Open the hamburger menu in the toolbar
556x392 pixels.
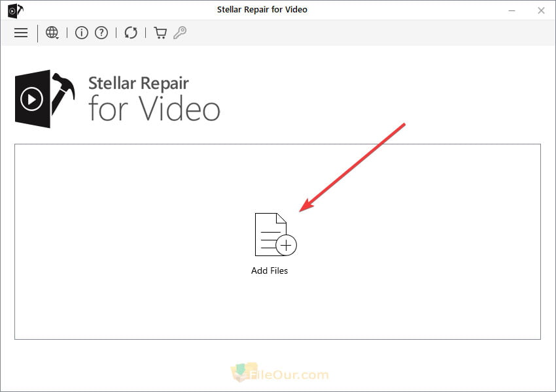tap(21, 33)
